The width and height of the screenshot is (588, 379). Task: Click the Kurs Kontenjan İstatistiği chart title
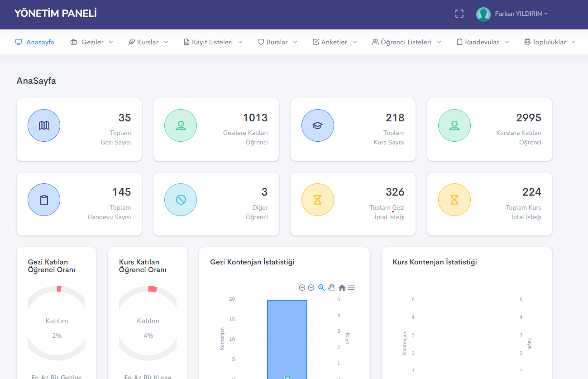pos(435,262)
